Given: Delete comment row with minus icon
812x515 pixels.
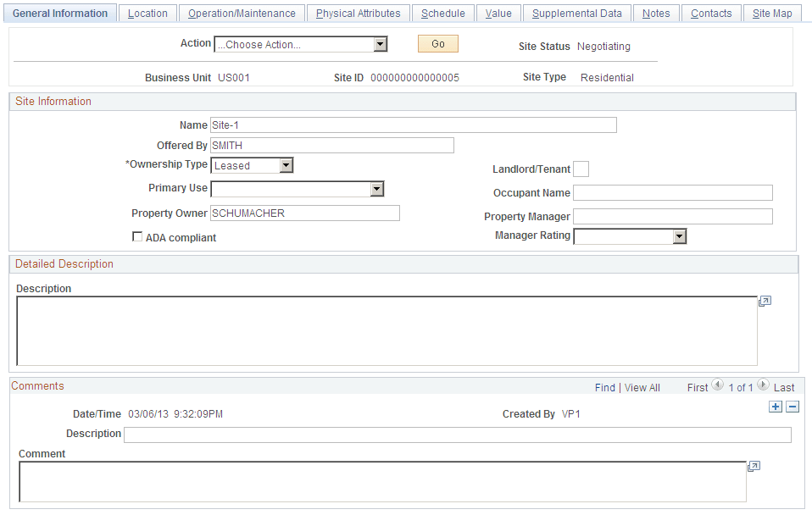Looking at the screenshot, I should (x=793, y=407).
